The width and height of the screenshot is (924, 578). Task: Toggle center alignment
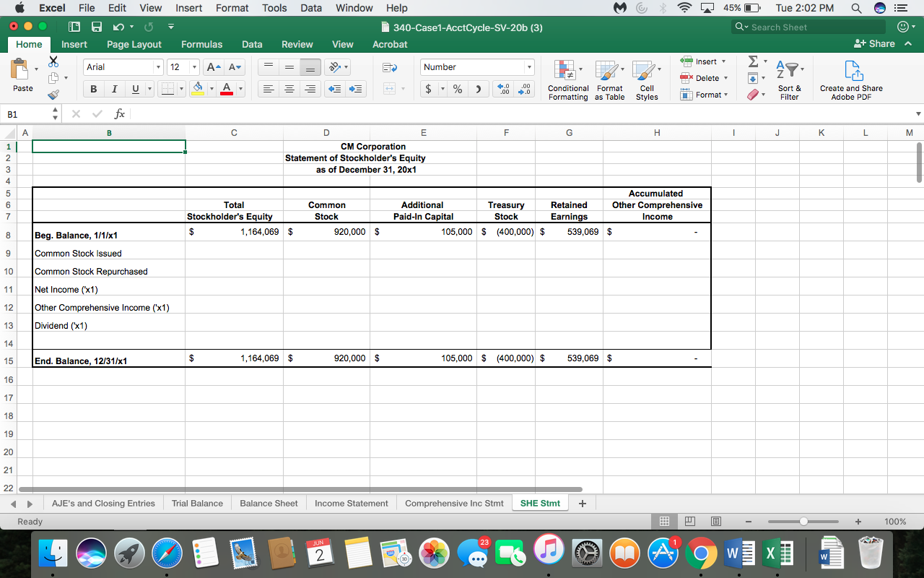[x=289, y=88]
